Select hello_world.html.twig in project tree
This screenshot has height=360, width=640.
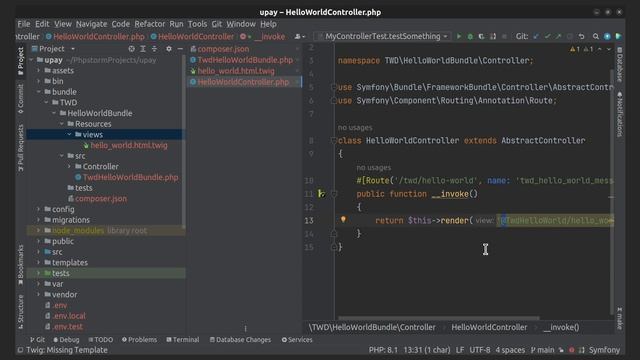click(x=129, y=145)
